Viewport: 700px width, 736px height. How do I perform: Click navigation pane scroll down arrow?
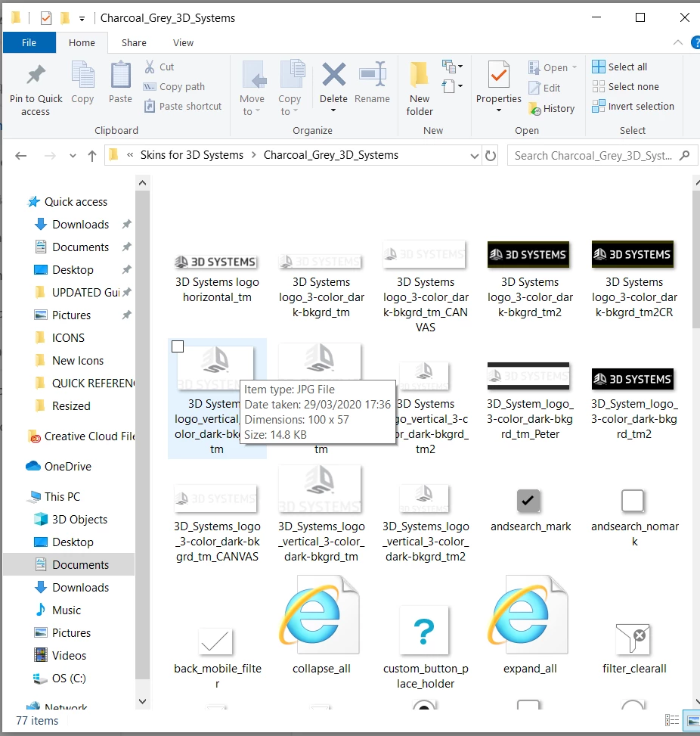143,702
